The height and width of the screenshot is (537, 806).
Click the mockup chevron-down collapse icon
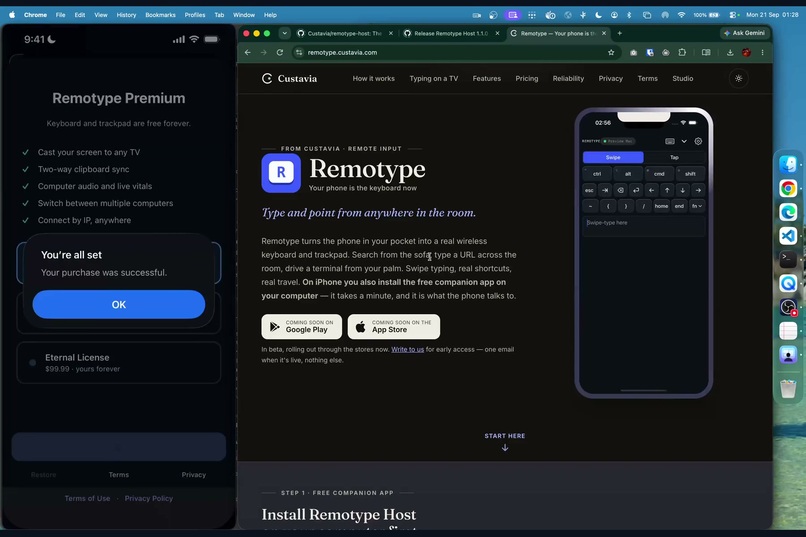tap(684, 141)
